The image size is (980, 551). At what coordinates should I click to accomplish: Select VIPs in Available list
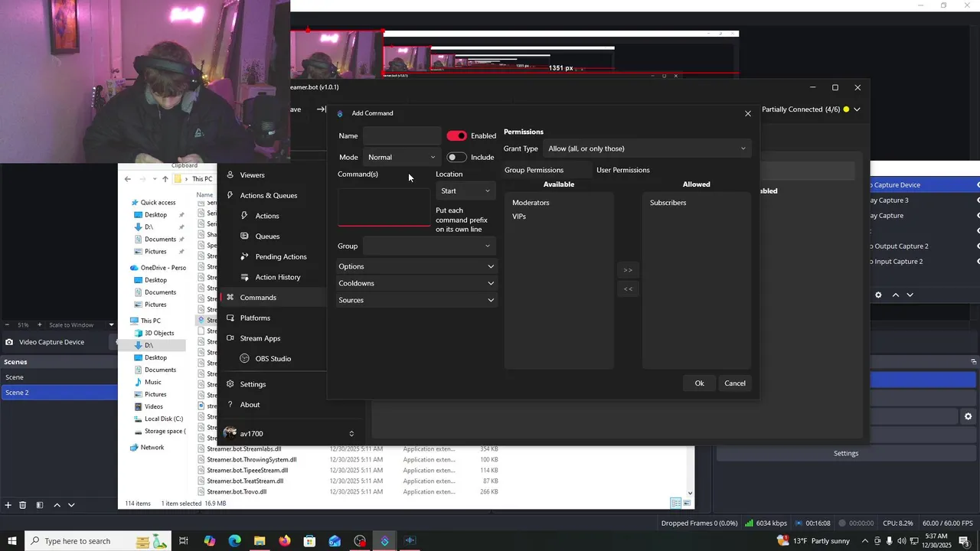click(x=519, y=217)
